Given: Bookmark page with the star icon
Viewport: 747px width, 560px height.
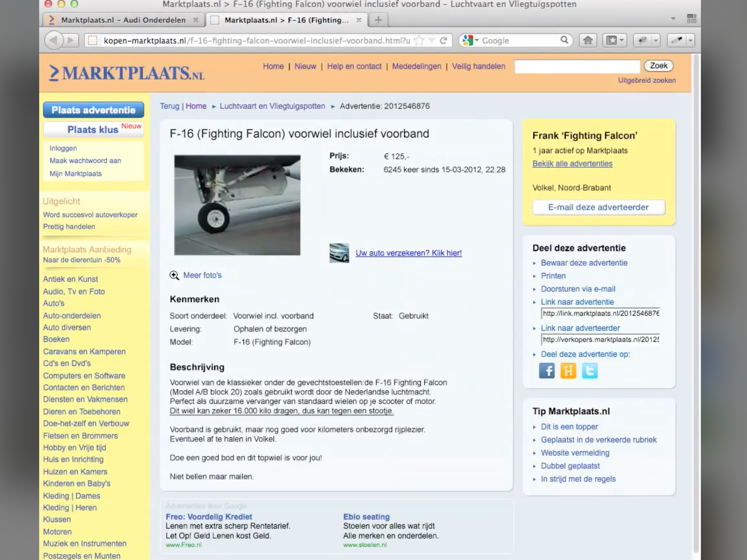Looking at the screenshot, I should [x=419, y=41].
